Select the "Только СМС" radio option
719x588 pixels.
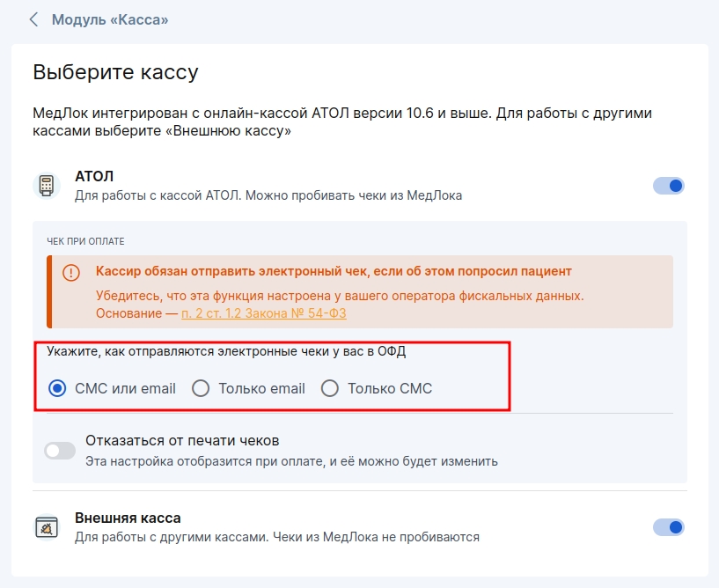330,388
